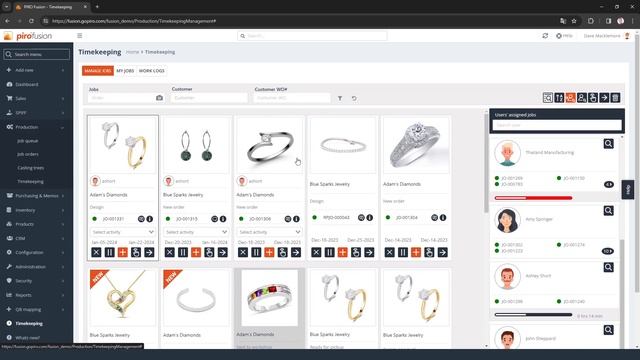Click the Home breadcrumb link
This screenshot has width=640, height=360.
(x=132, y=52)
